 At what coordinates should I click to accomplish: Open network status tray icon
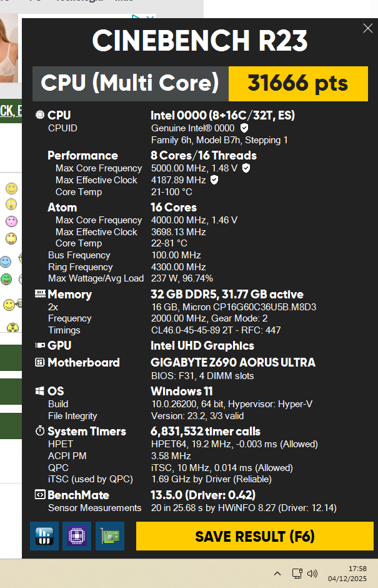click(297, 574)
